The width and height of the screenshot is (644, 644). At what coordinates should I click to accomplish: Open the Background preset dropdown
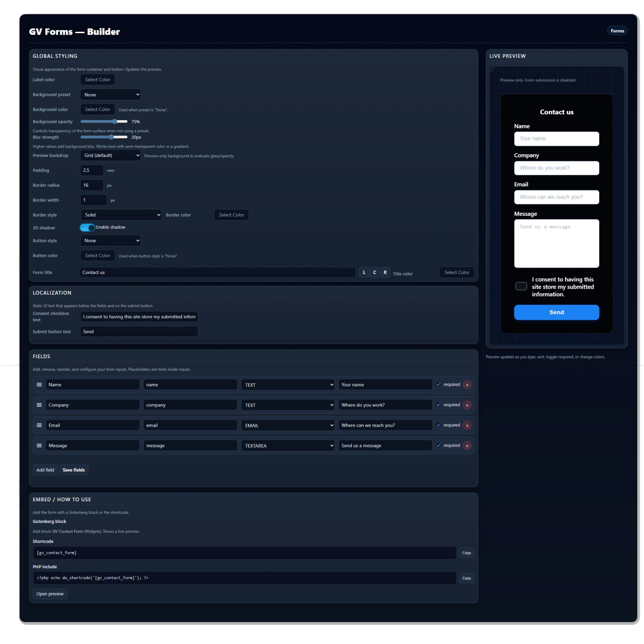110,95
